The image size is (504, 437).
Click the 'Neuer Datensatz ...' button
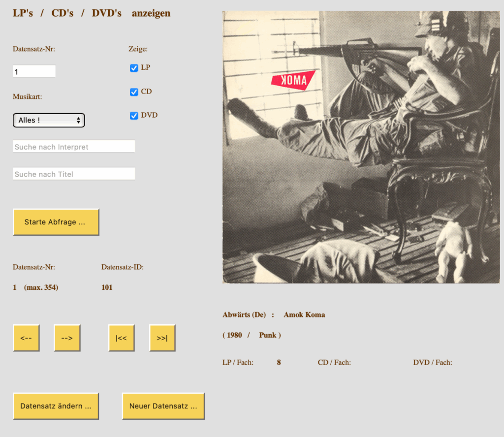[x=163, y=406]
